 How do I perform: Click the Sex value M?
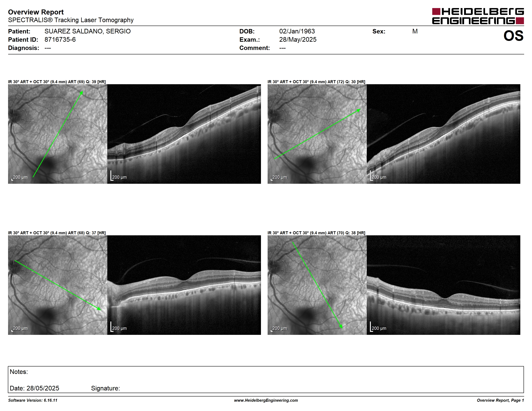pyautogui.click(x=415, y=31)
